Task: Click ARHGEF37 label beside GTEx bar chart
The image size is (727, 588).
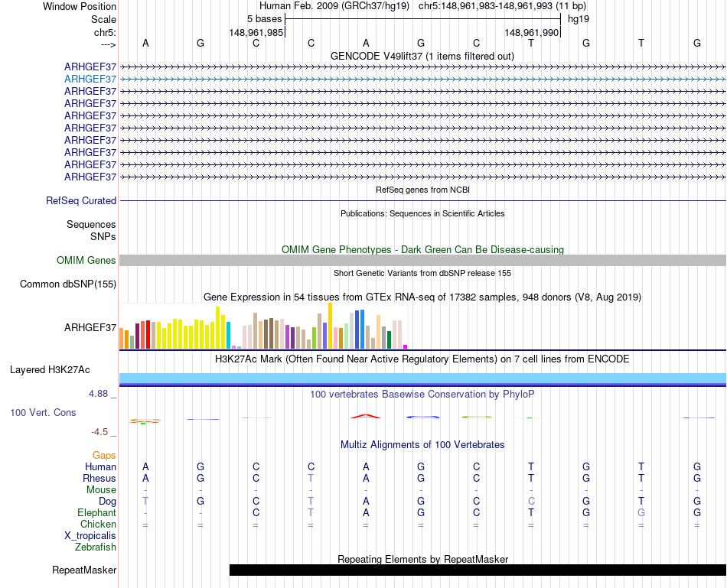Action: coord(90,327)
